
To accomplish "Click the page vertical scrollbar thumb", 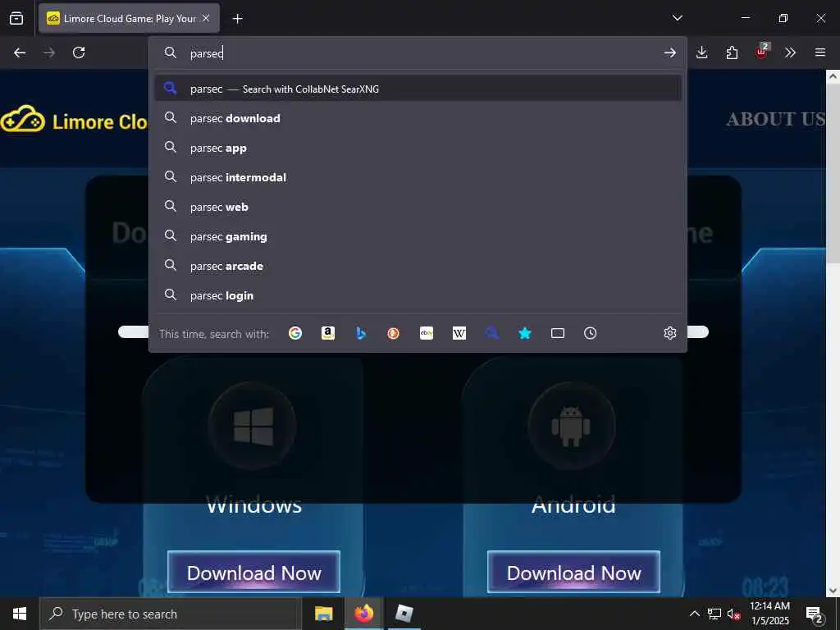I will (x=833, y=174).
